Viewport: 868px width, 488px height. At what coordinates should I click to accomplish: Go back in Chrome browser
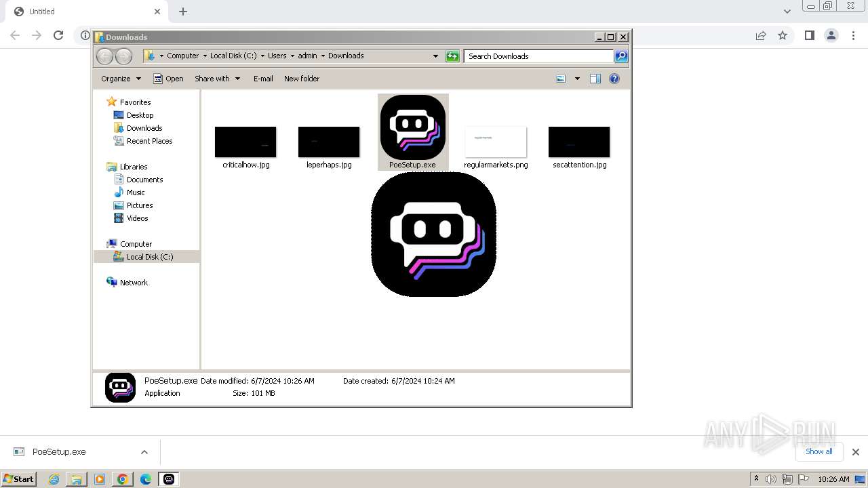click(15, 35)
